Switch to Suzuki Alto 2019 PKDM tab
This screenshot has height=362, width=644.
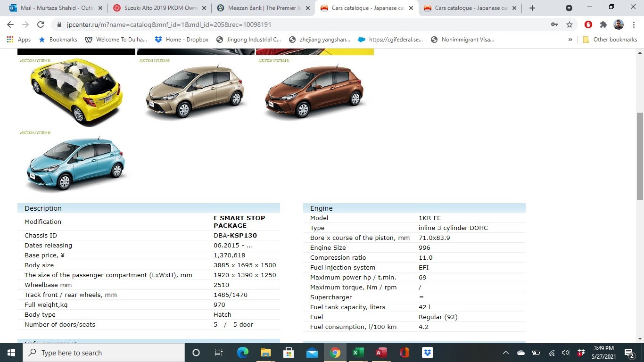tap(160, 8)
